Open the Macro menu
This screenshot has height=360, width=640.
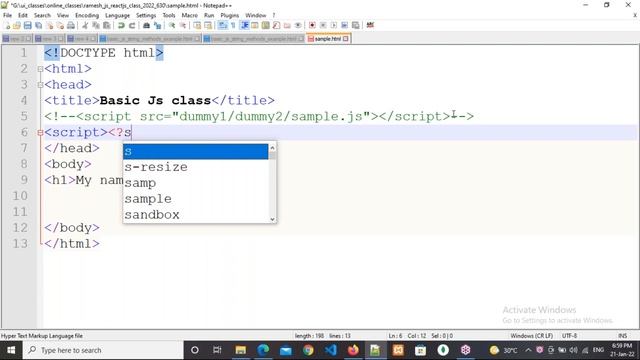point(189,15)
